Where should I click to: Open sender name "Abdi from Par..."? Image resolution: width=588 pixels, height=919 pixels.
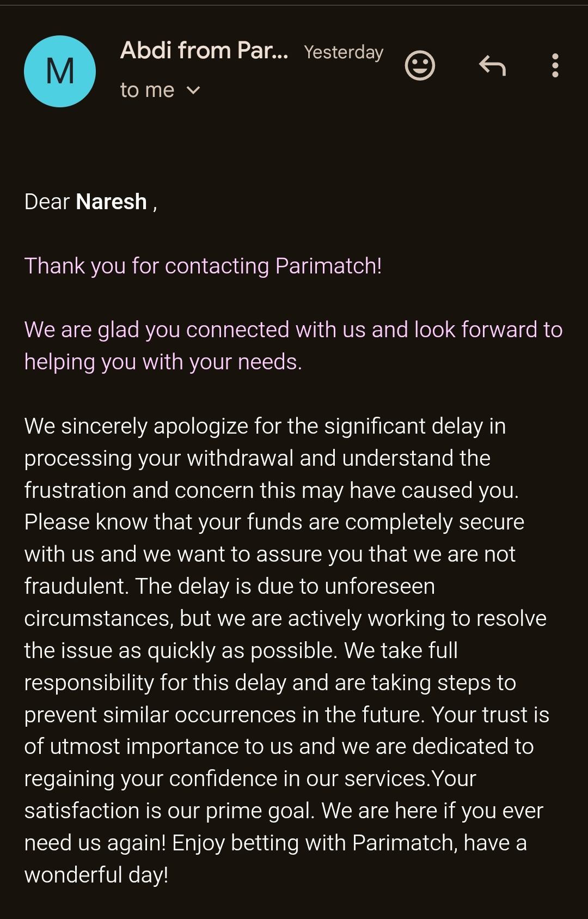(204, 51)
